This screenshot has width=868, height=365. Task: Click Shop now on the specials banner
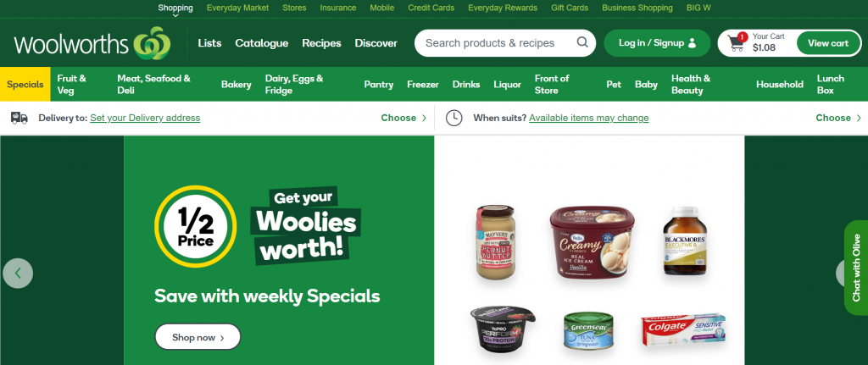198,337
